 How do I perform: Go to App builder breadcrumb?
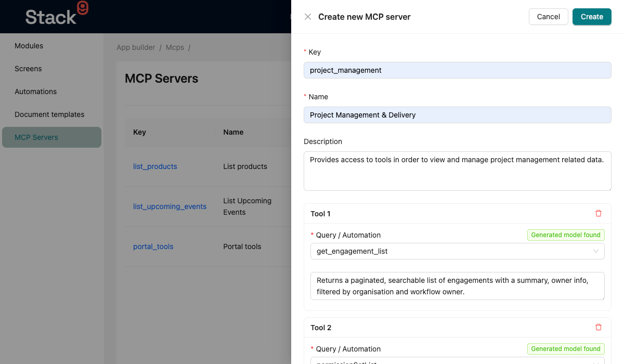coord(136,47)
